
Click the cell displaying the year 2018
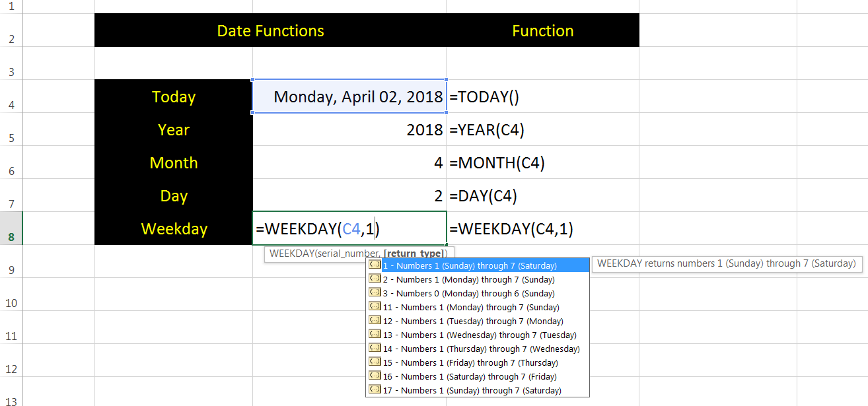tap(349, 129)
